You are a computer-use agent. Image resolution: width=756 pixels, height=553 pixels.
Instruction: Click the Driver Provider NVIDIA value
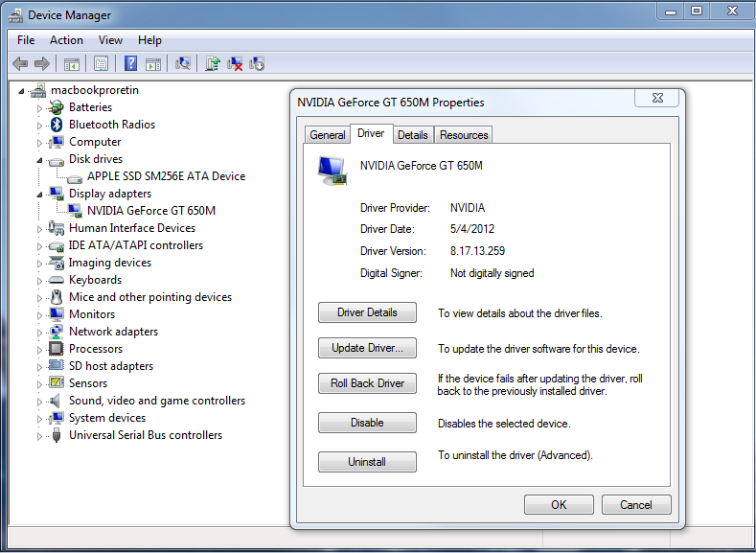(468, 208)
